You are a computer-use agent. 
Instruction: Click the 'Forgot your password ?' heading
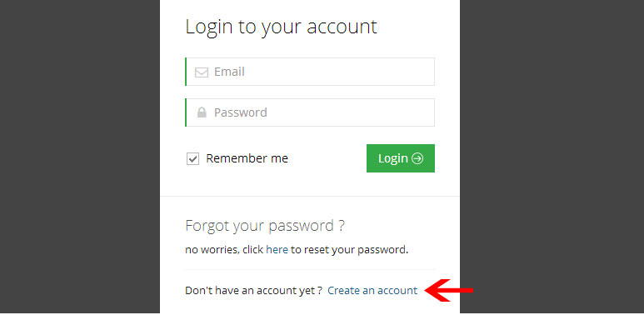(265, 226)
